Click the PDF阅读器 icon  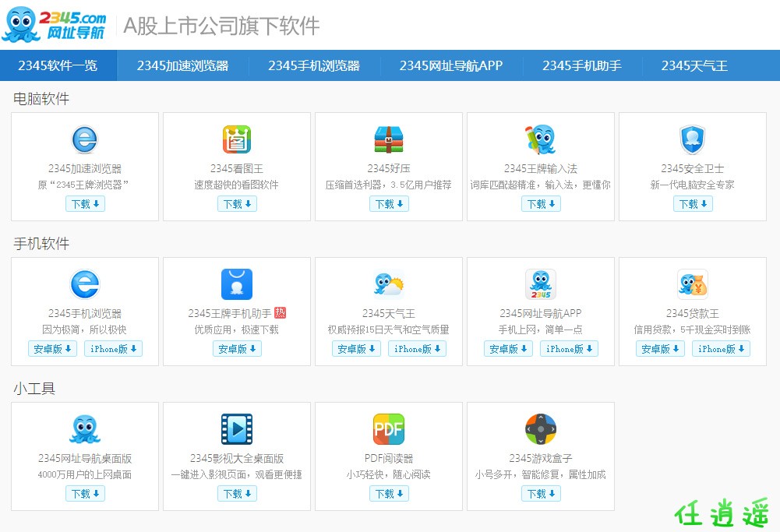click(x=389, y=429)
